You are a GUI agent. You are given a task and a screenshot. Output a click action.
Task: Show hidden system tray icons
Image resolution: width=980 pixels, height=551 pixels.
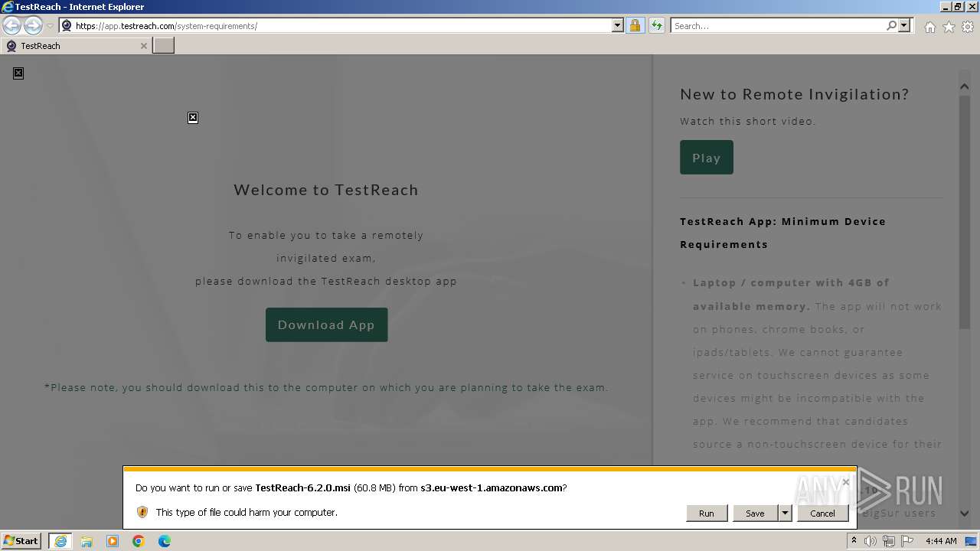(854, 540)
